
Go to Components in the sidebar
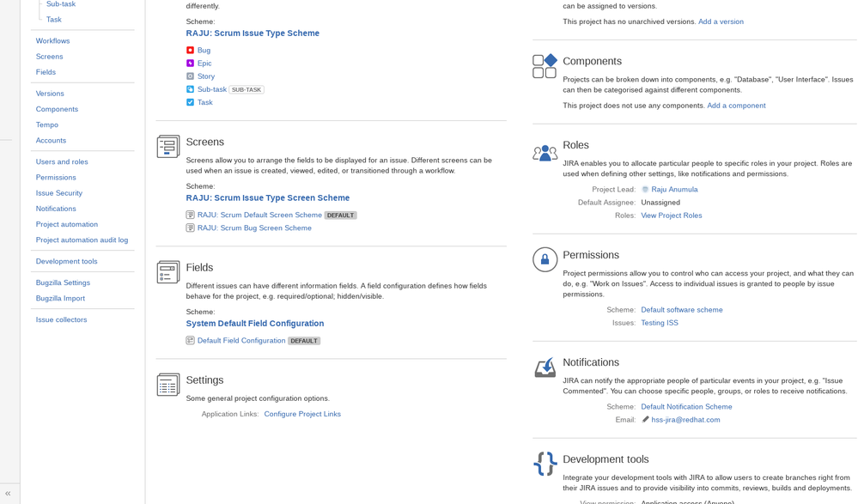(57, 109)
